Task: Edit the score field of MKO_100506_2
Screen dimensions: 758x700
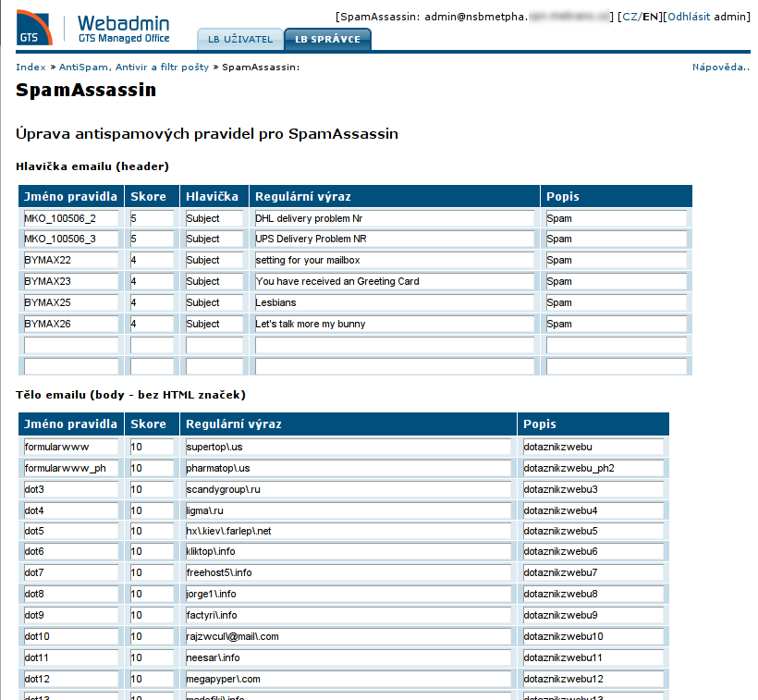Action: [152, 218]
